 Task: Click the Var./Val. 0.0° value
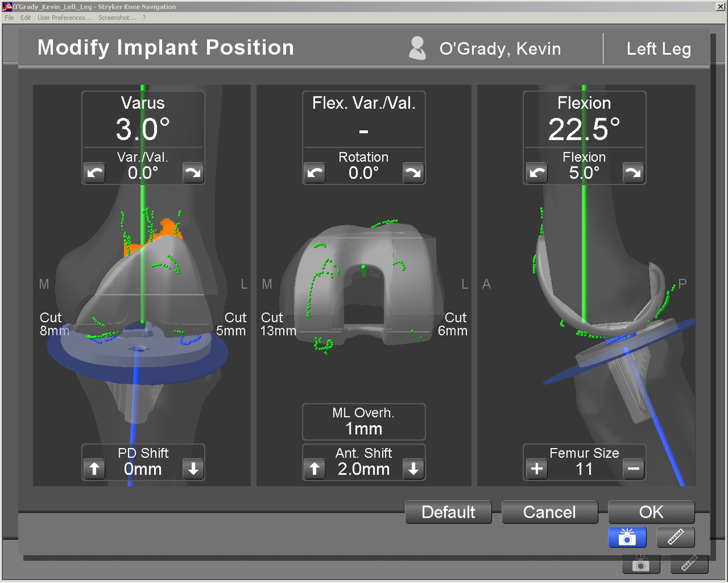pyautogui.click(x=143, y=173)
